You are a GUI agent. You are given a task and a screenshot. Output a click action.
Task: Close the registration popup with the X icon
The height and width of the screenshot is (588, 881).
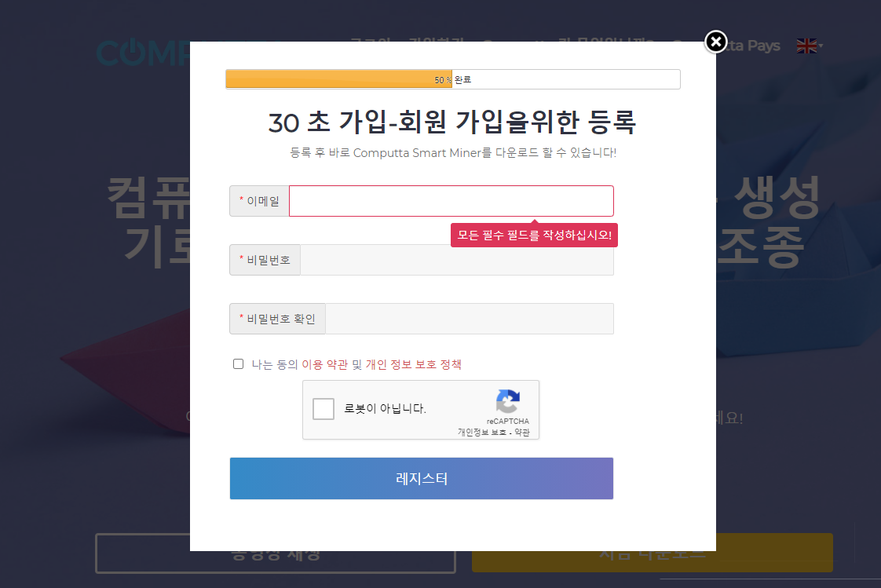tap(715, 42)
